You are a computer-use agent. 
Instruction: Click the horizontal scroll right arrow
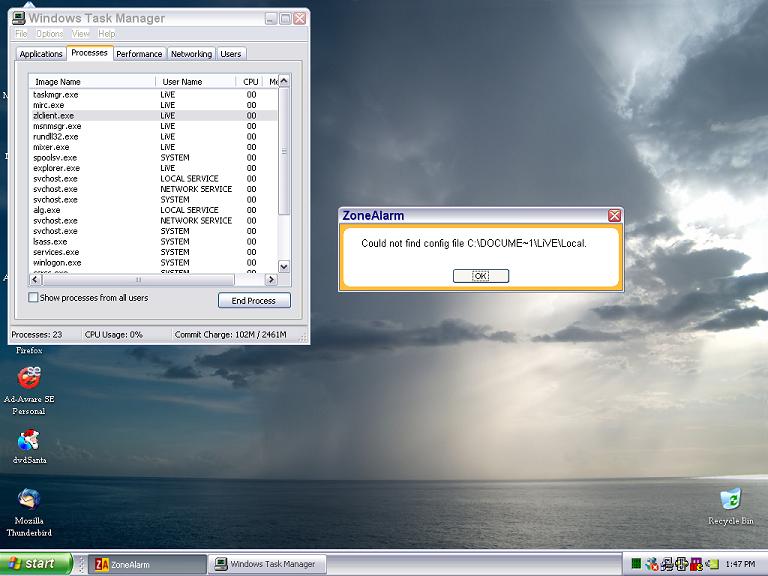tap(271, 279)
